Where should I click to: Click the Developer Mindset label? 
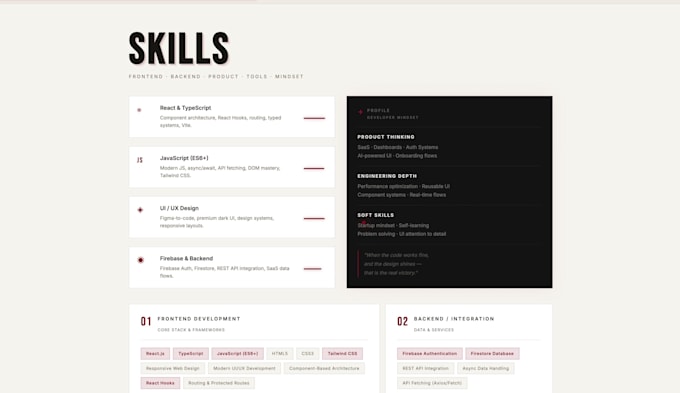tap(392, 118)
